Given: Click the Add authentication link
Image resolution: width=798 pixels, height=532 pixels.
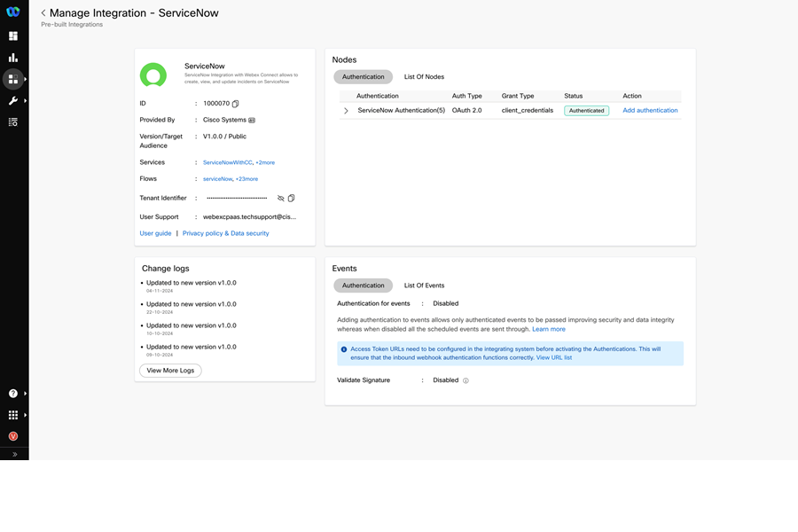Looking at the screenshot, I should [650, 111].
